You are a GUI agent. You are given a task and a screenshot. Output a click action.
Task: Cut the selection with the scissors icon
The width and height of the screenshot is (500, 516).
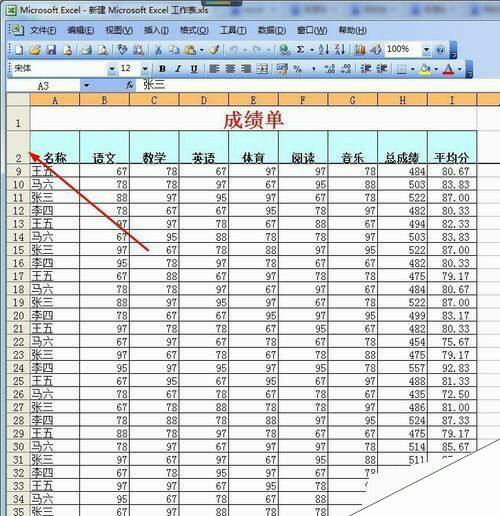tap(158, 50)
